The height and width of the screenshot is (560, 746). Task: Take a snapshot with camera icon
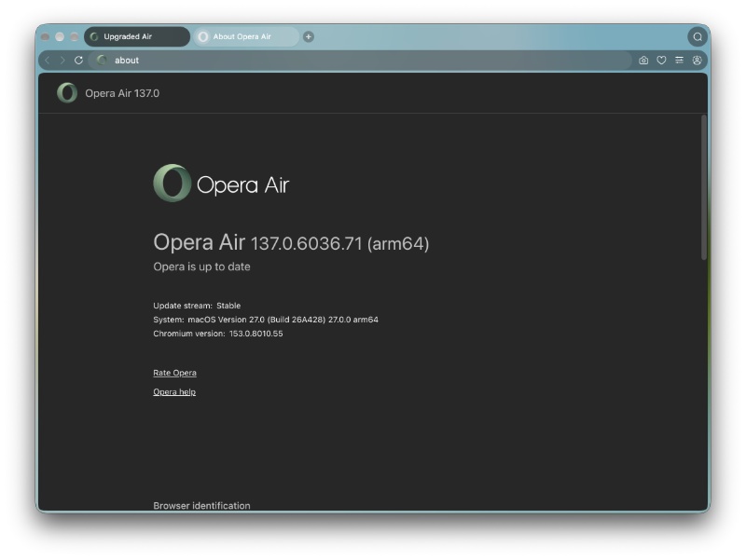pyautogui.click(x=643, y=61)
